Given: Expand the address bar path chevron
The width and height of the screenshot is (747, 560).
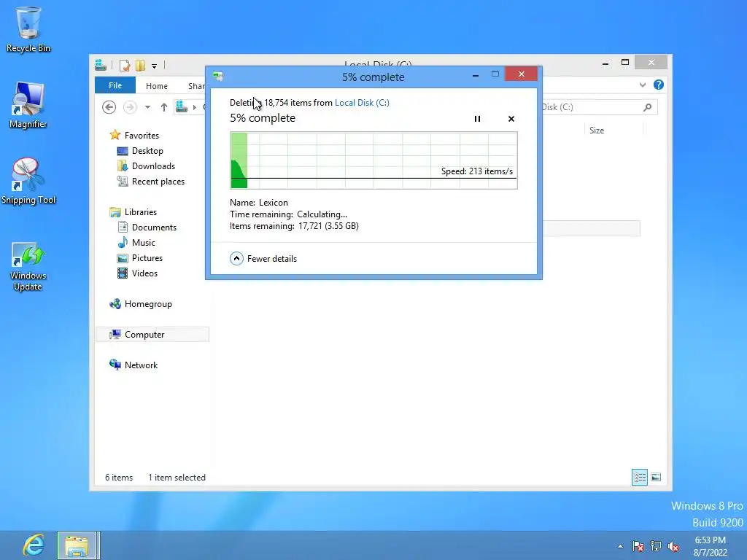Looking at the screenshot, I should coord(194,107).
